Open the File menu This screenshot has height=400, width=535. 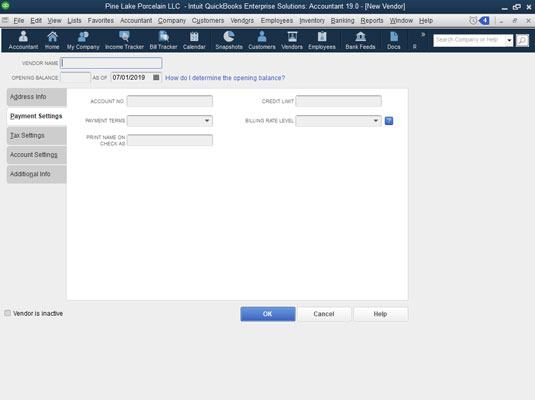[19, 20]
